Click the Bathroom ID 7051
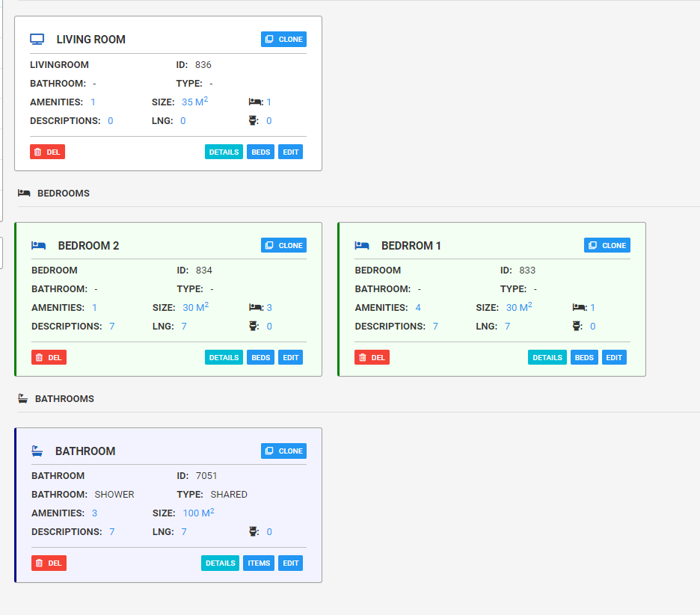 click(206, 476)
